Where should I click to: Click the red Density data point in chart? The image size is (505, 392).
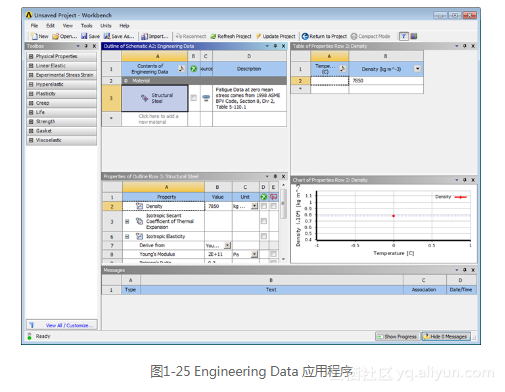pos(393,216)
